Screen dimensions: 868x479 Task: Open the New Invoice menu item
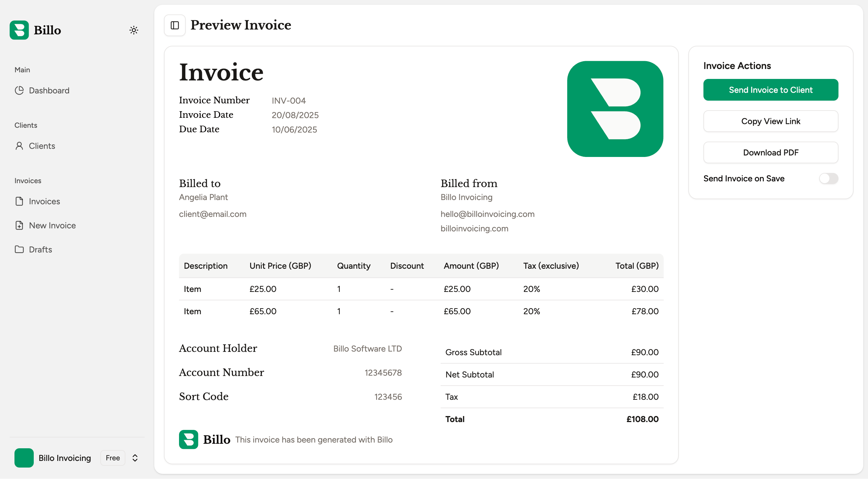tap(52, 225)
